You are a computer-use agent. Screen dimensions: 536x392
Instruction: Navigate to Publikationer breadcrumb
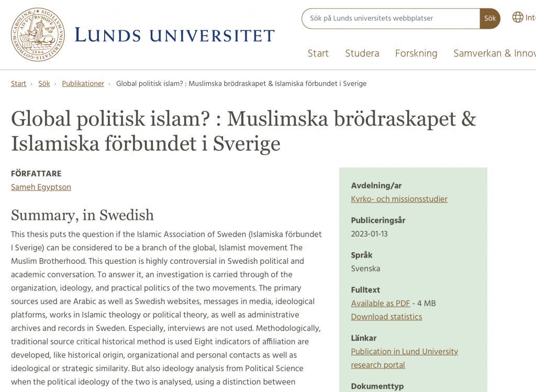coord(83,84)
